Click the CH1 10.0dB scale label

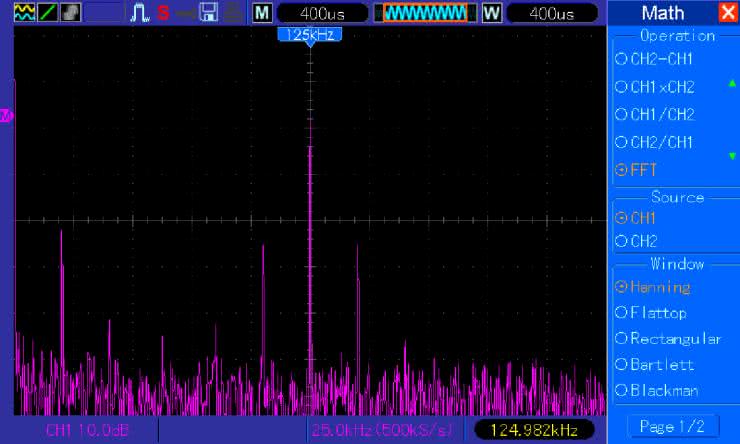(x=87, y=430)
